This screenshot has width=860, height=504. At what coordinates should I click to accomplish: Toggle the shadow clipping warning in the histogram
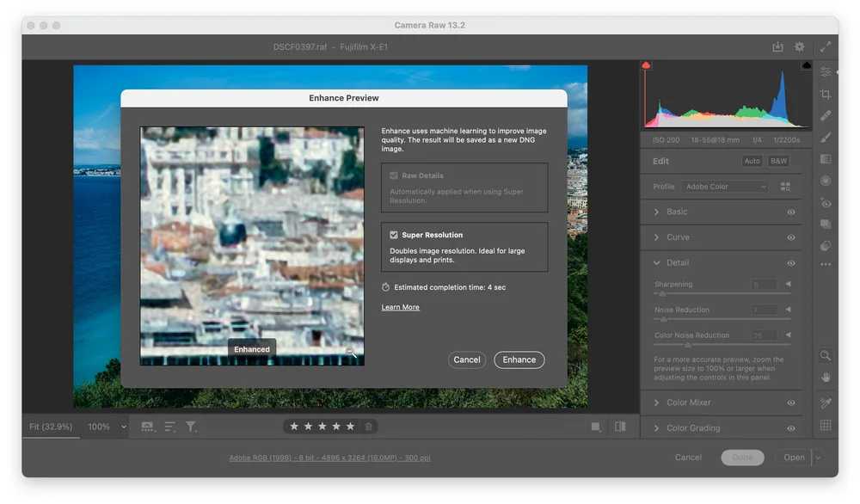646,65
